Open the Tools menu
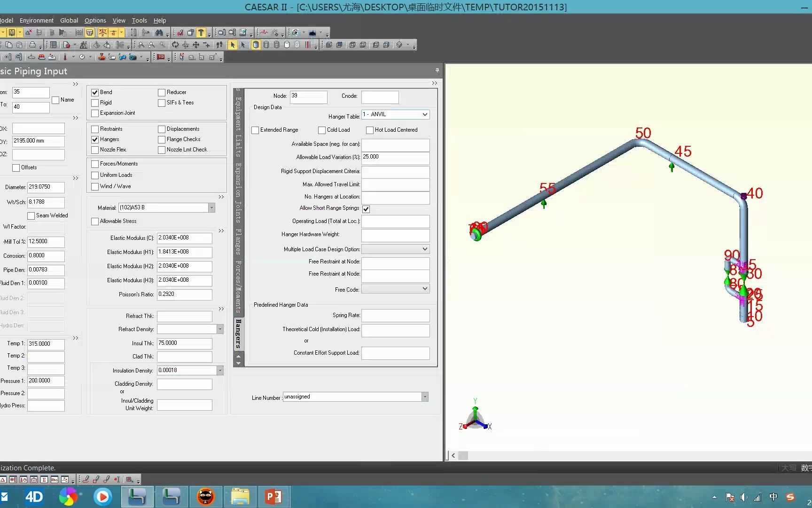 (x=139, y=20)
